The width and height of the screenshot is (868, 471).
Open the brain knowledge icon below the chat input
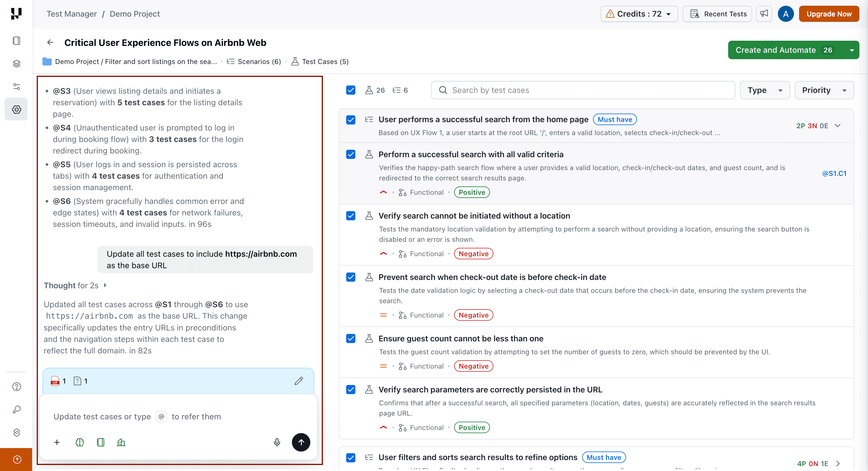[x=80, y=442]
